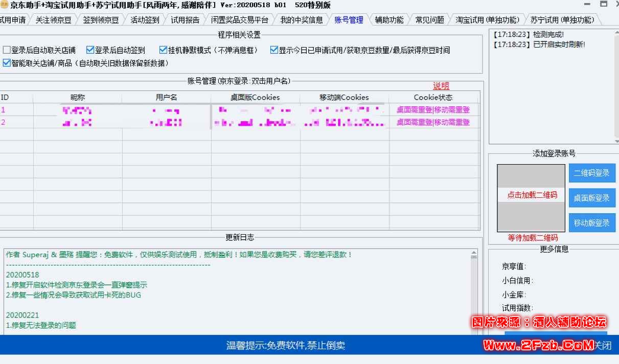The height and width of the screenshot is (364, 619).
Task: Click the ID column header
Action: click(x=16, y=97)
